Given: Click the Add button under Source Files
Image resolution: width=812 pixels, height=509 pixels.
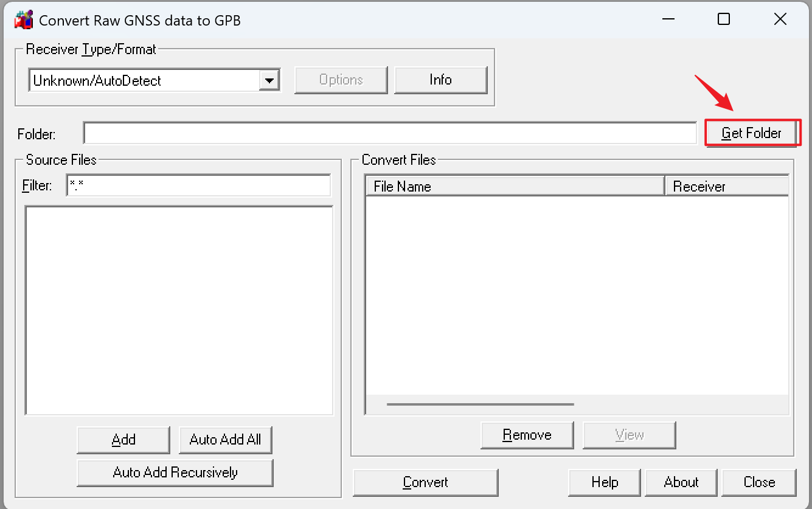Looking at the screenshot, I should (x=123, y=440).
